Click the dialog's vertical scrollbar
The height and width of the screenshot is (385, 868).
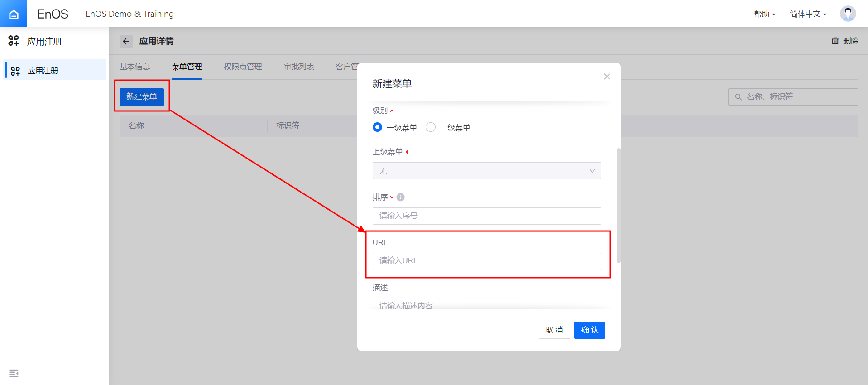point(619,205)
